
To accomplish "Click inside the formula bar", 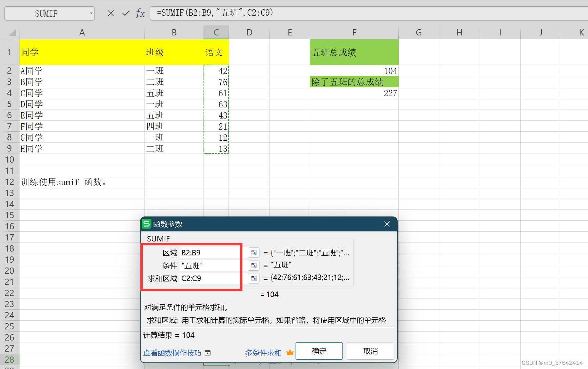I will 243,13.
